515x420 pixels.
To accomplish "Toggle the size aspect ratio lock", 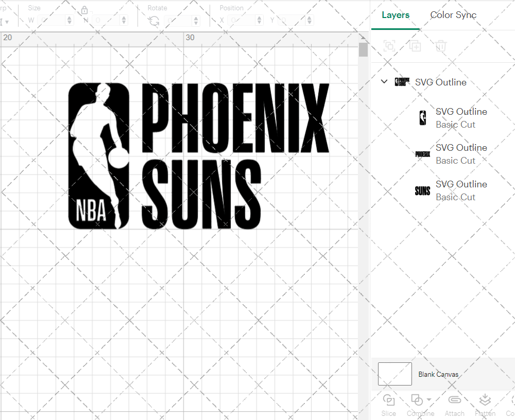I will point(84,10).
